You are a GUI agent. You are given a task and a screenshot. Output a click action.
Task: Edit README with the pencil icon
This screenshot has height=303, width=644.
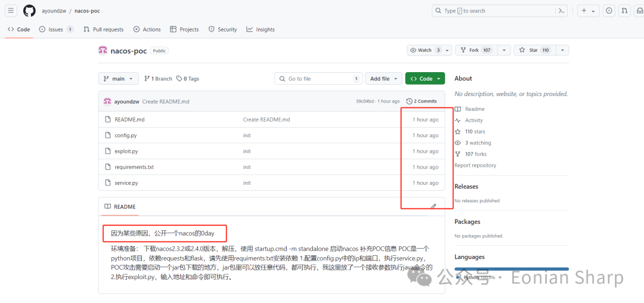click(434, 206)
